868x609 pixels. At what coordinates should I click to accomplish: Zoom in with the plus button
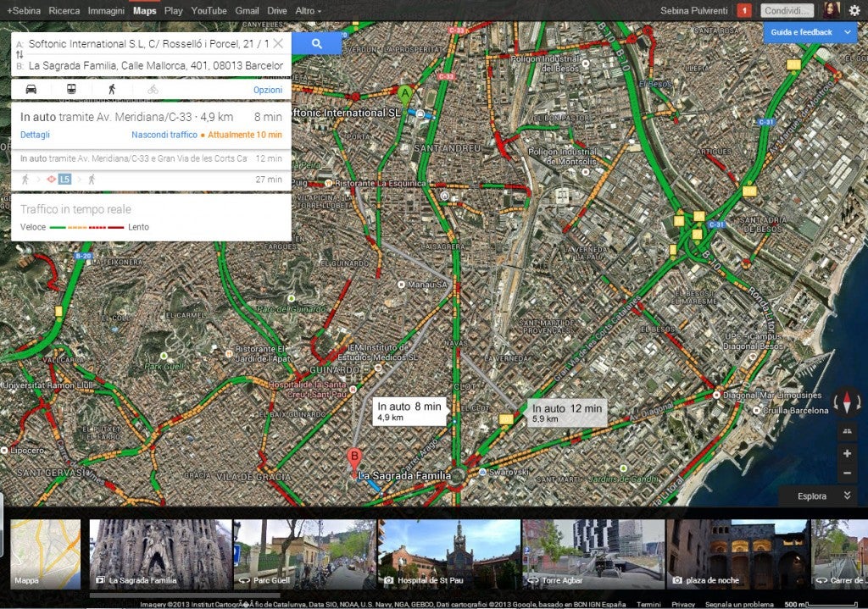pyautogui.click(x=847, y=453)
